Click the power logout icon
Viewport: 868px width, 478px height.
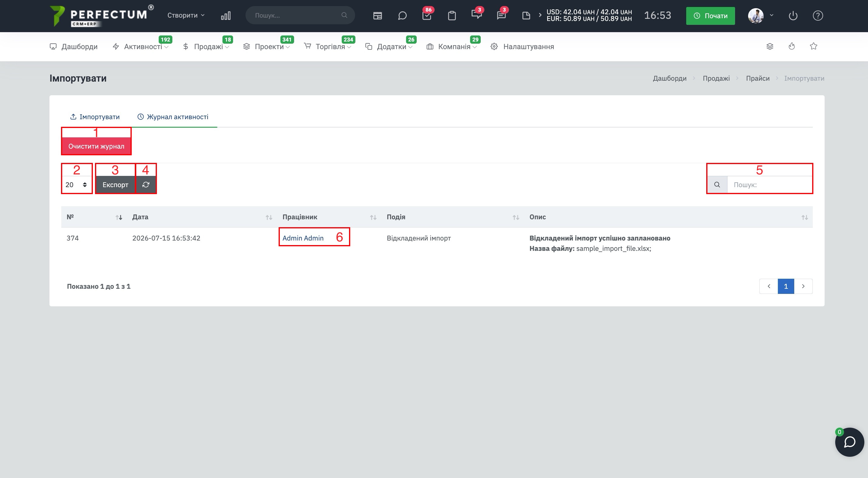click(x=793, y=15)
